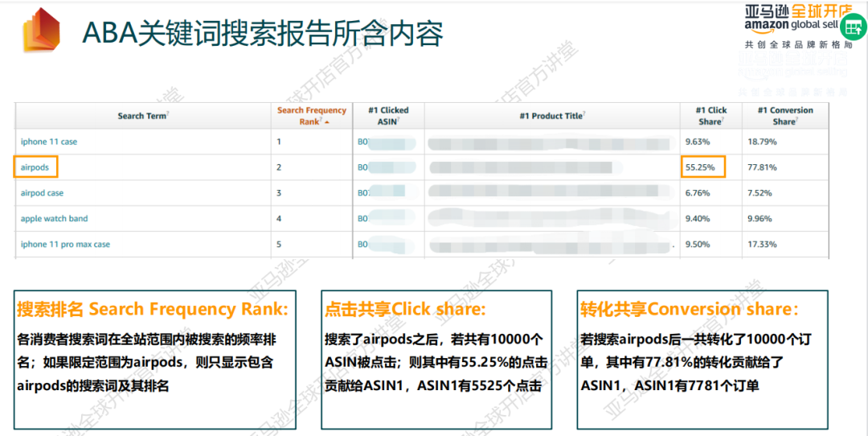The width and height of the screenshot is (868, 436).
Task: Click the heading "搜索排名 Search Frequency Rank:"
Action: tap(153, 309)
